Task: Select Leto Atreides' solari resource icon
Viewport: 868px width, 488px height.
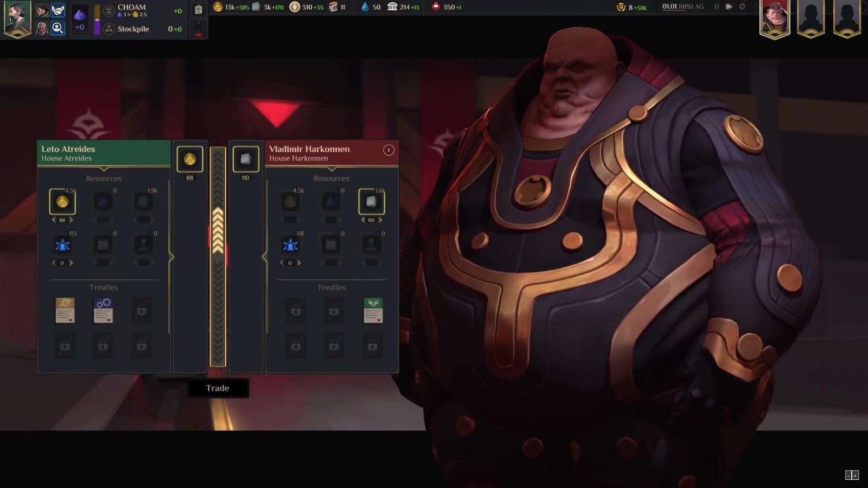Action: pyautogui.click(x=62, y=202)
